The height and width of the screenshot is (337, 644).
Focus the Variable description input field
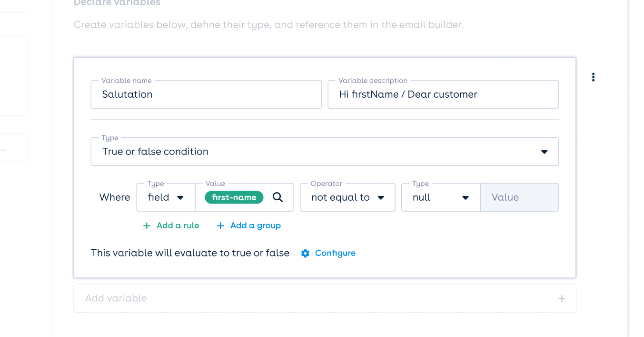click(x=443, y=94)
